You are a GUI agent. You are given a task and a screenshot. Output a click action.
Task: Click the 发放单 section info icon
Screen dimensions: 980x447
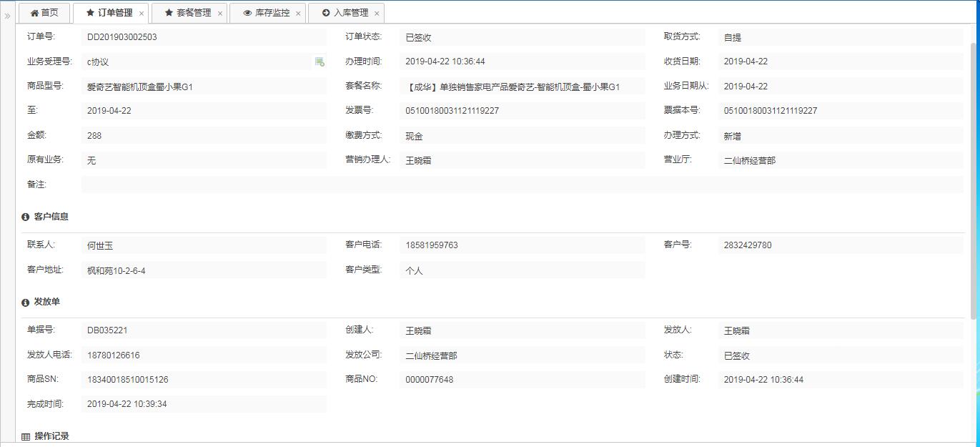coord(26,303)
